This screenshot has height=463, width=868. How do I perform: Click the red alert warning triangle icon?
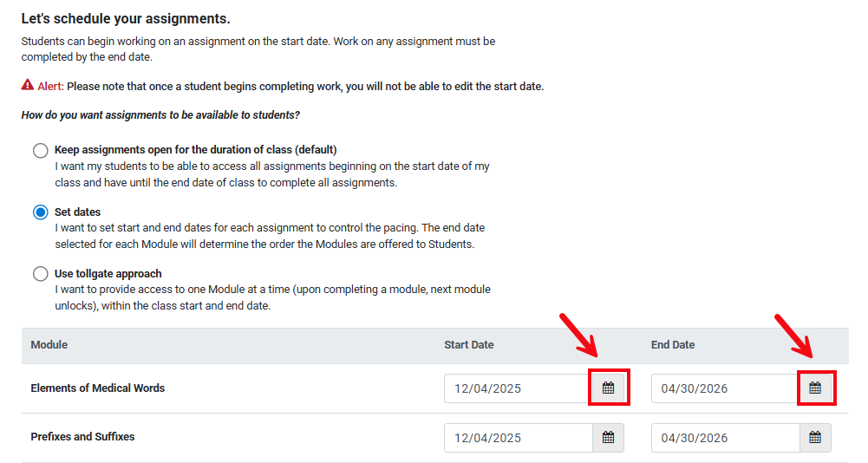(x=28, y=86)
